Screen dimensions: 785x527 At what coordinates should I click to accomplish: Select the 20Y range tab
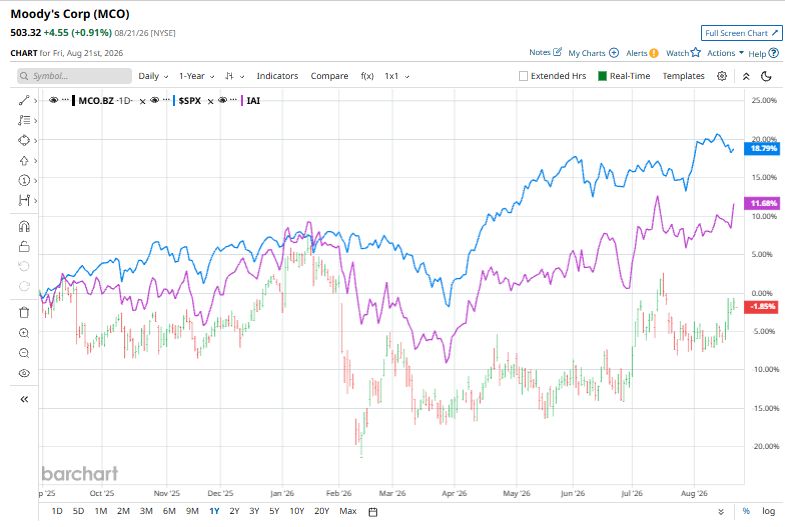click(321, 511)
